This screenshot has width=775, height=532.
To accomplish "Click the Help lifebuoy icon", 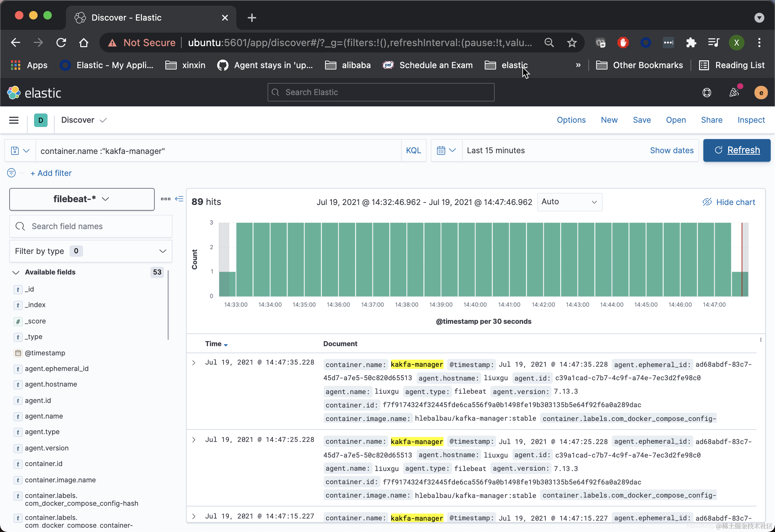I will pyautogui.click(x=707, y=93).
